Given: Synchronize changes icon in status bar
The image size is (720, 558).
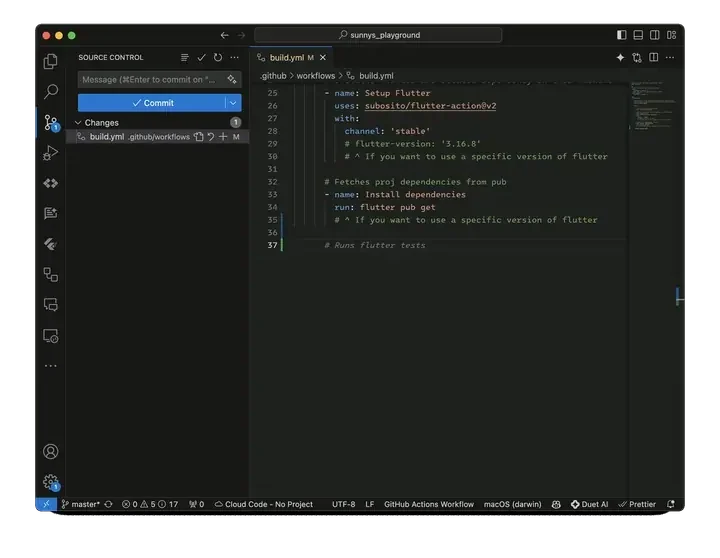Looking at the screenshot, I should click(108, 504).
